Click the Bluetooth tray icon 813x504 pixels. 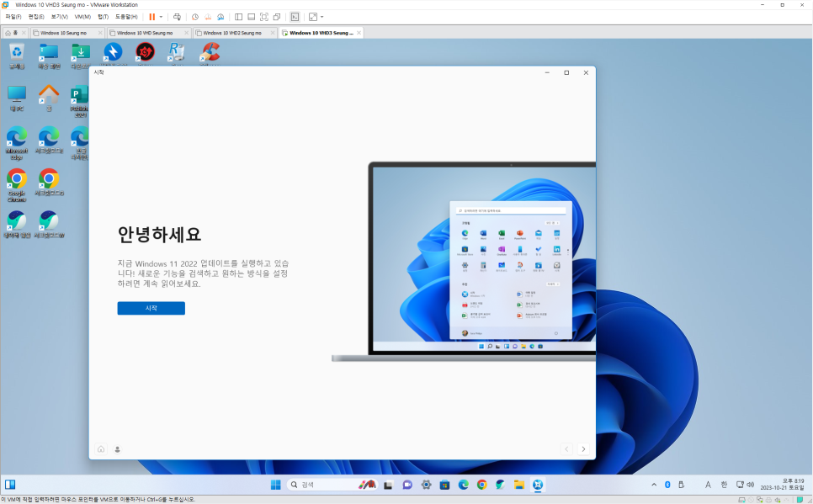tap(668, 485)
